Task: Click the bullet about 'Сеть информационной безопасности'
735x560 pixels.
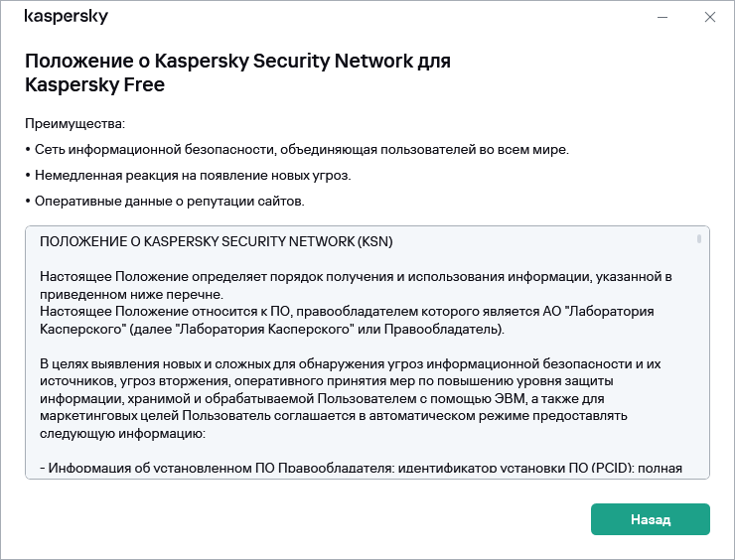Action: [297, 150]
